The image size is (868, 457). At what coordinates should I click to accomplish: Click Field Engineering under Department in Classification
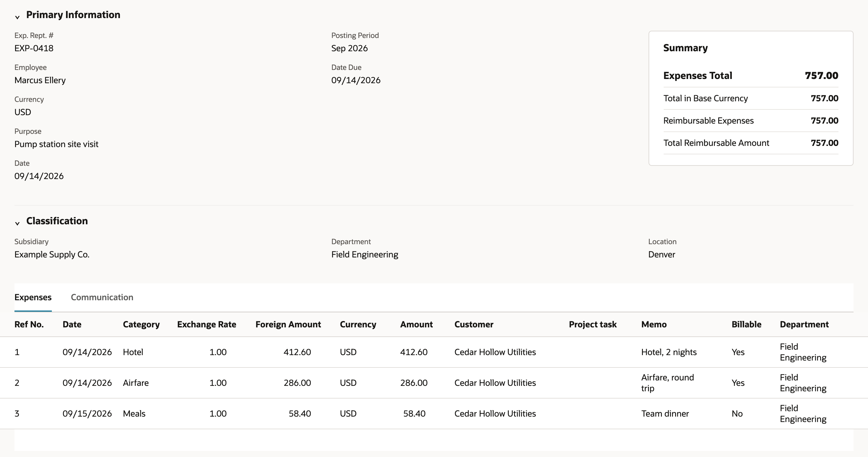point(365,254)
